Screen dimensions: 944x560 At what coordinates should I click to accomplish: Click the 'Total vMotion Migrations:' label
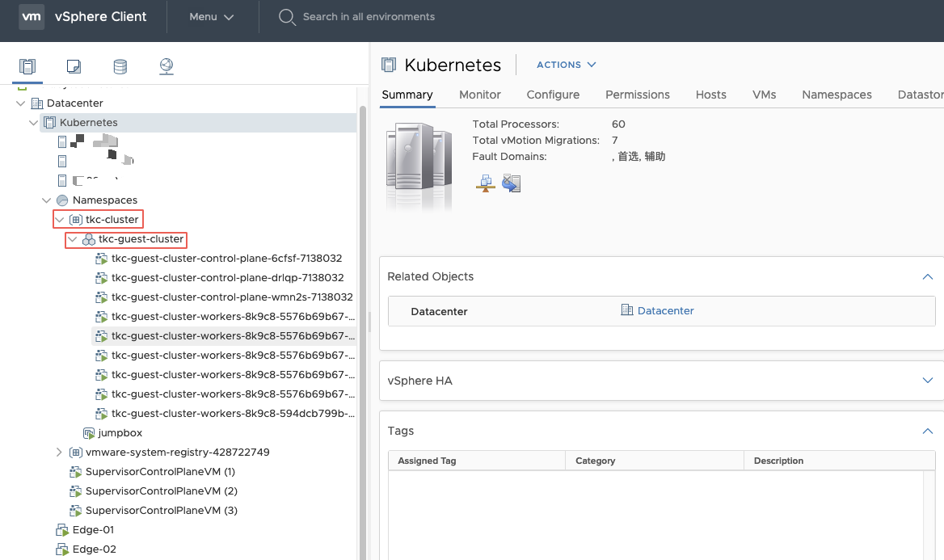point(536,141)
